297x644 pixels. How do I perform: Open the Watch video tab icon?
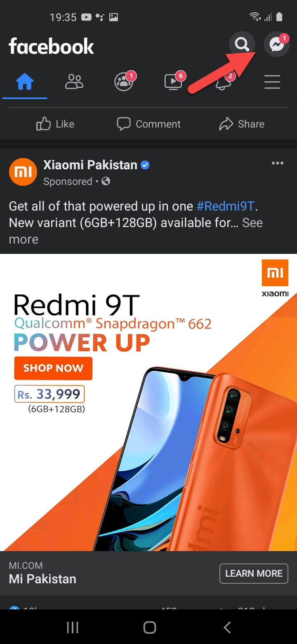point(174,81)
